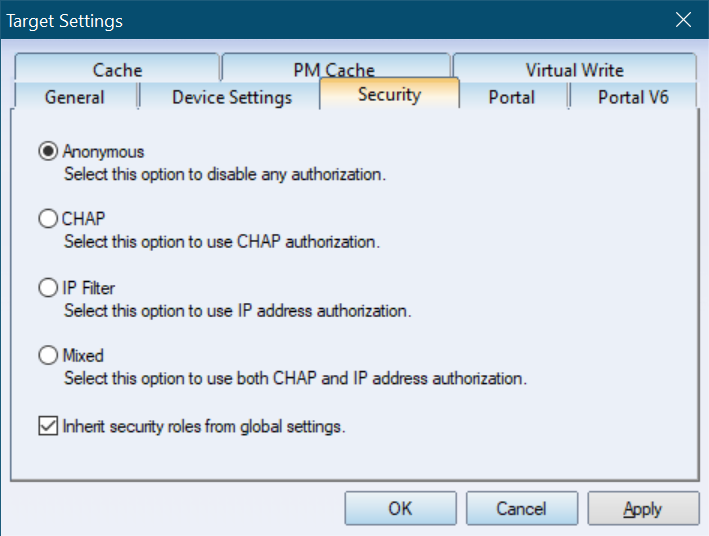Viewport: 709px width, 536px height.
Task: Go to the Virtual Write tab
Action: click(574, 69)
